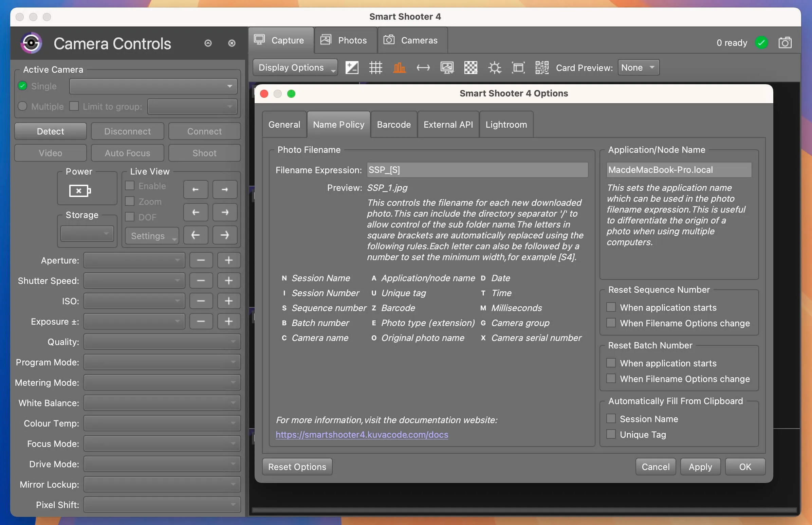Image resolution: width=812 pixels, height=525 pixels.
Task: Click the green ready status checkmark
Action: coord(761,42)
